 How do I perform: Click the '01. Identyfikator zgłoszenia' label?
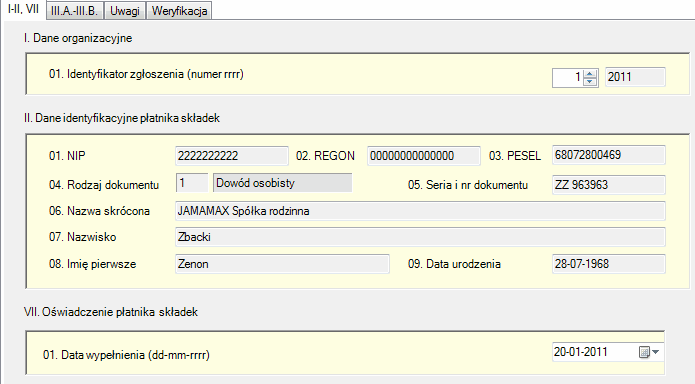(146, 74)
